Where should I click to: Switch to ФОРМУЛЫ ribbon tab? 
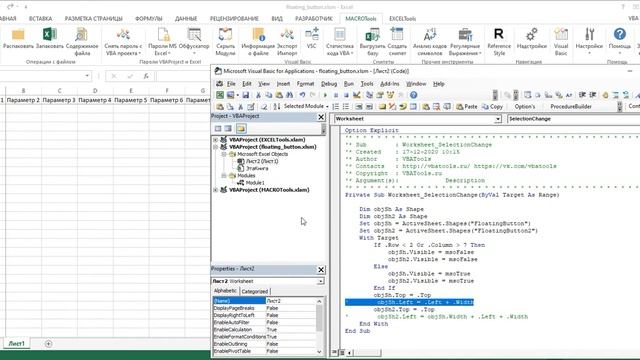click(x=149, y=19)
